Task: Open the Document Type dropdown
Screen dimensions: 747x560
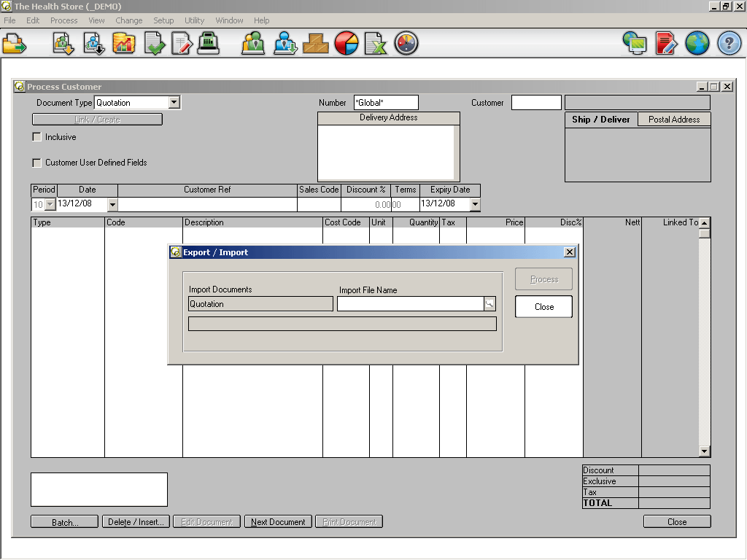Action: pos(174,102)
